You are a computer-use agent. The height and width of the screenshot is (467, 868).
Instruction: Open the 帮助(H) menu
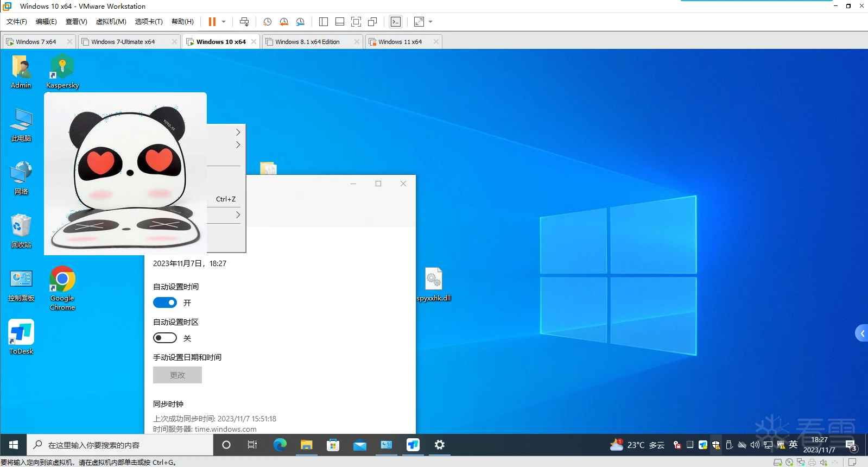tap(182, 22)
